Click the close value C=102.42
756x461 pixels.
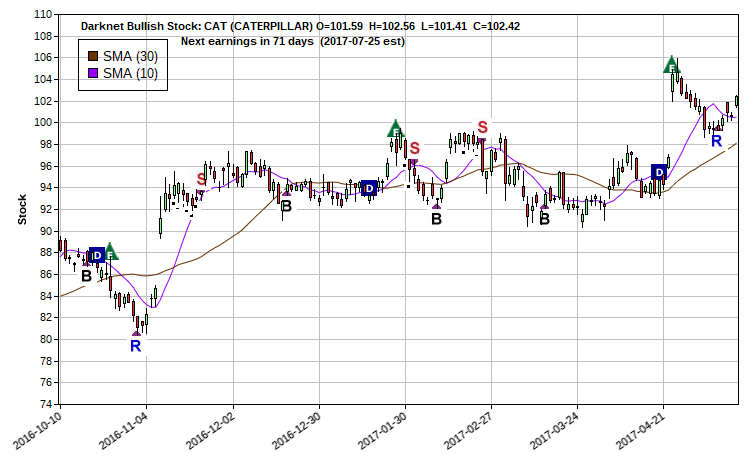coord(497,26)
